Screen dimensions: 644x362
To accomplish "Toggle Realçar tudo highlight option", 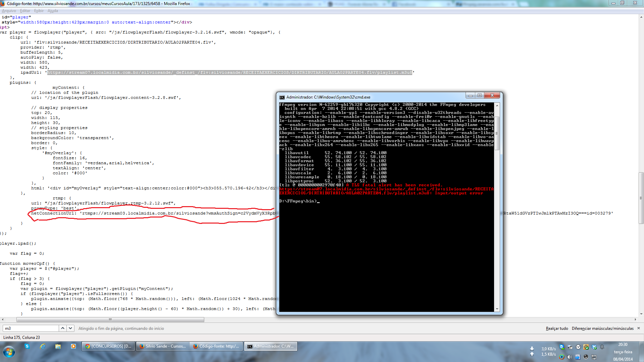I will 557,328.
